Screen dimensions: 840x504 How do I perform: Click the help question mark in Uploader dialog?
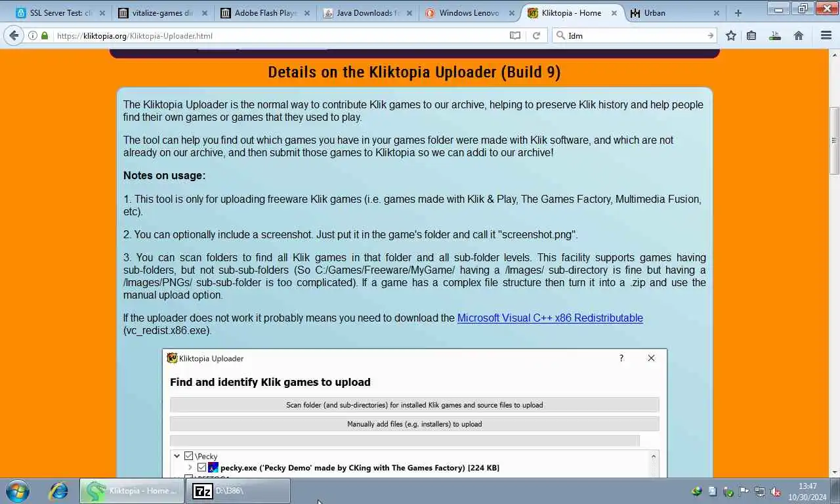pos(621,358)
